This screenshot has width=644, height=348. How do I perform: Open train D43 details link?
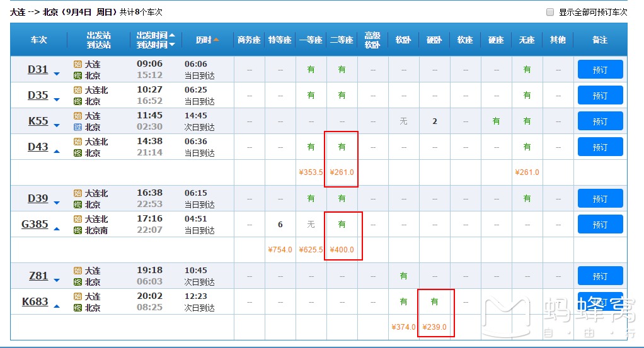pos(38,147)
